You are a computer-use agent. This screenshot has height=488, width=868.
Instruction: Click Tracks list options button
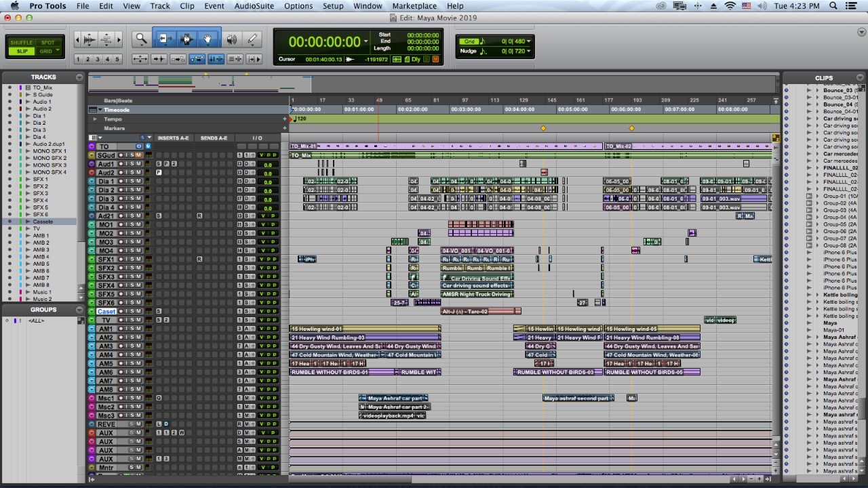tap(79, 77)
